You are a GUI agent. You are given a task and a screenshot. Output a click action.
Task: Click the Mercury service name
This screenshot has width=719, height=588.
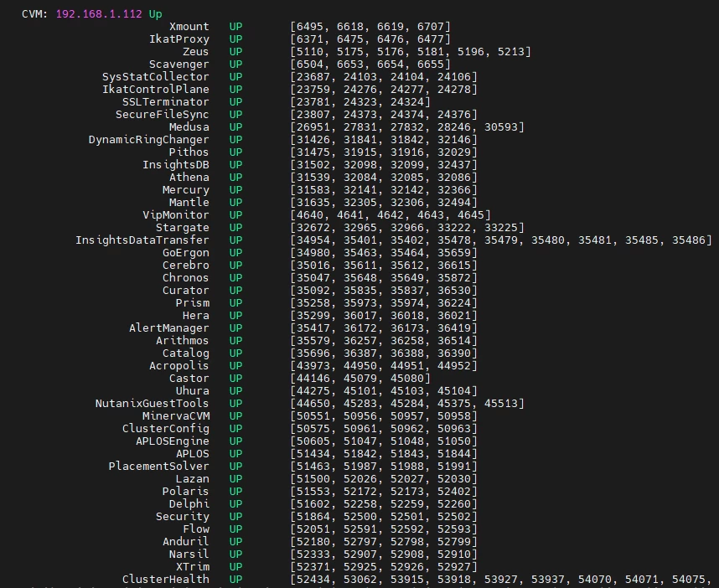[x=186, y=190]
